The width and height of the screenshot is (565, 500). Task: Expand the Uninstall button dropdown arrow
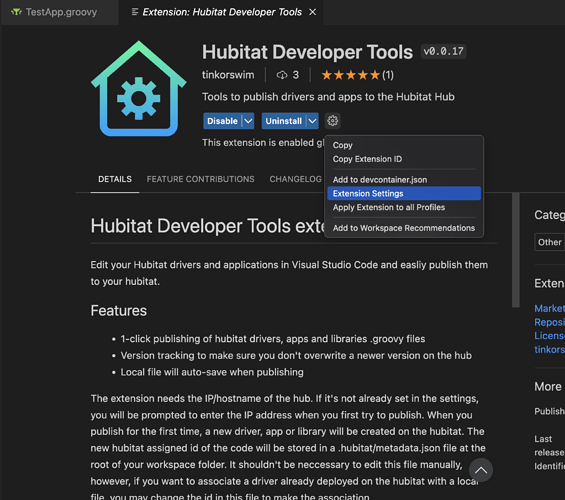(x=312, y=121)
